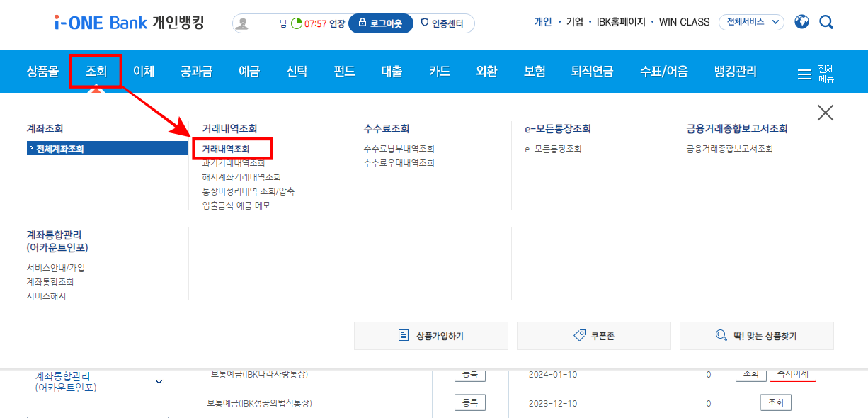Open 인증센터 using the shield icon

pos(423,22)
